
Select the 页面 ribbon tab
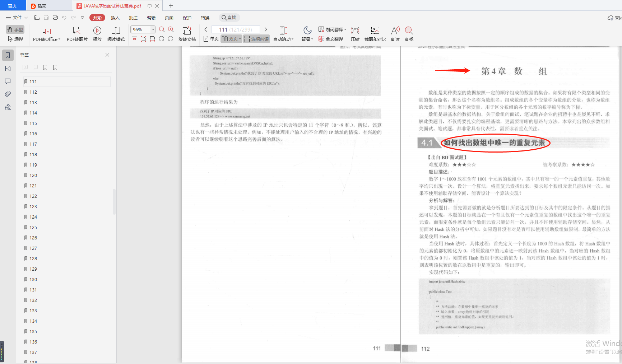tap(169, 18)
